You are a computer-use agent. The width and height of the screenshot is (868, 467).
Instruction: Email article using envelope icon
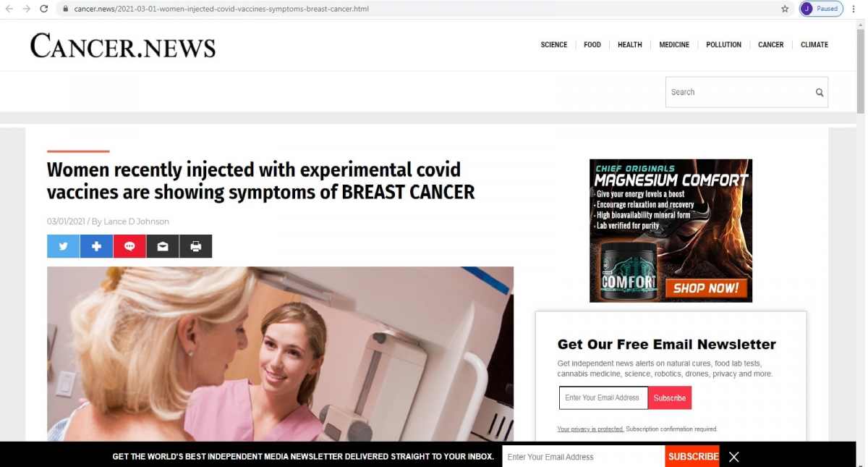(163, 246)
